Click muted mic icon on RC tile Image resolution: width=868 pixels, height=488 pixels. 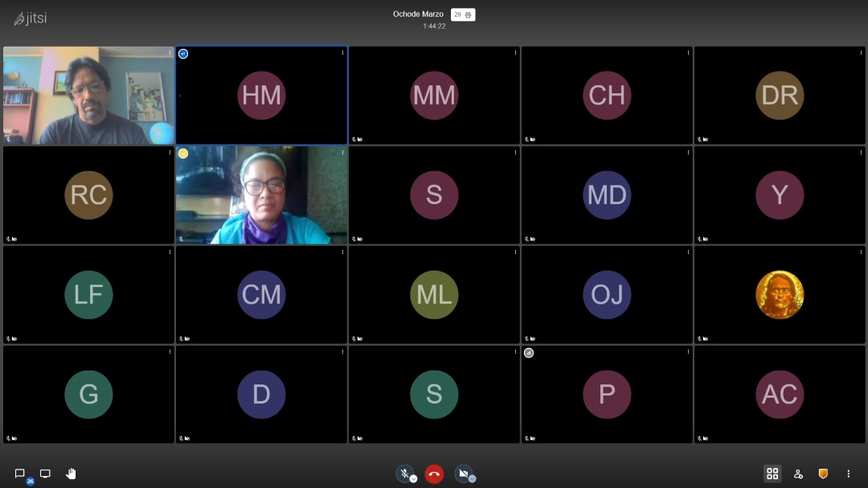coord(8,240)
